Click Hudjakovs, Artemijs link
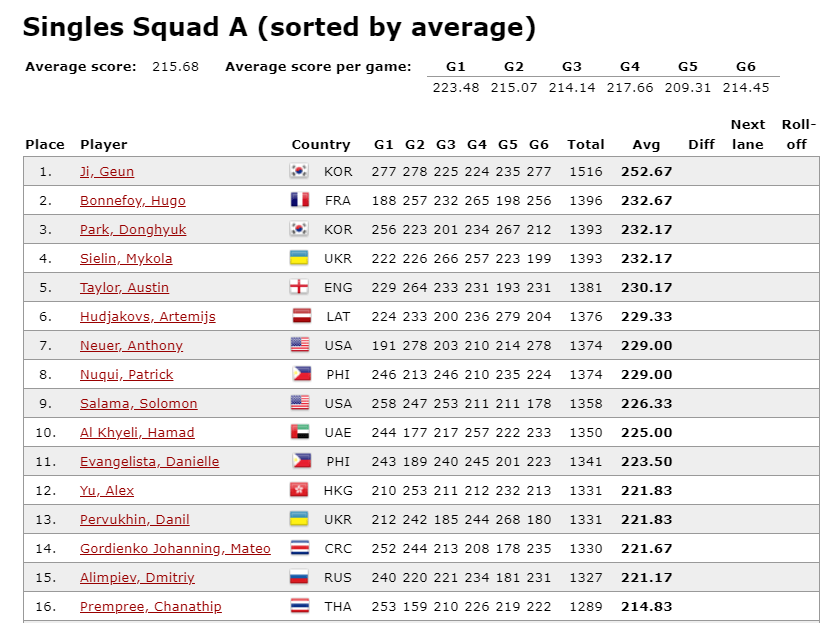This screenshot has width=838, height=642. tap(148, 316)
